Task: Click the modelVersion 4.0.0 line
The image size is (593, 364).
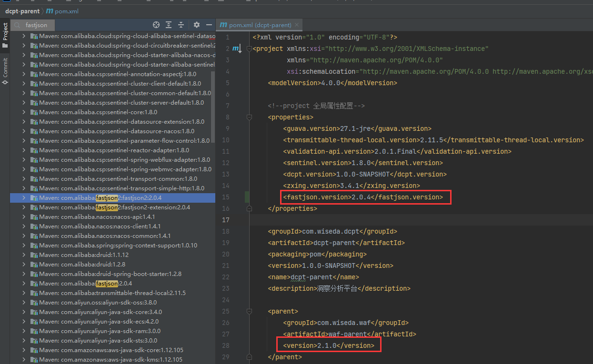Action: [332, 83]
